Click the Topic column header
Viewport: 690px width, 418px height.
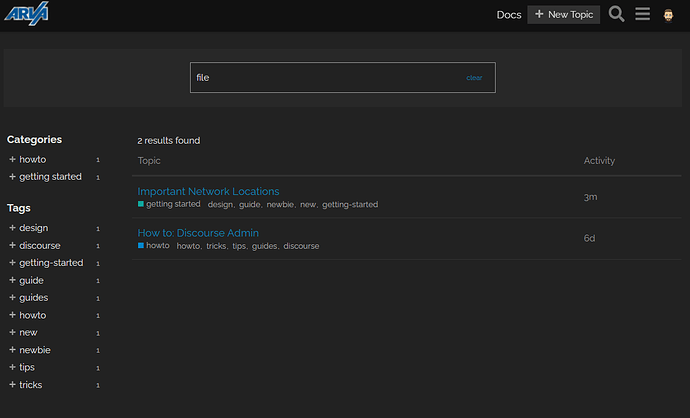click(x=149, y=161)
